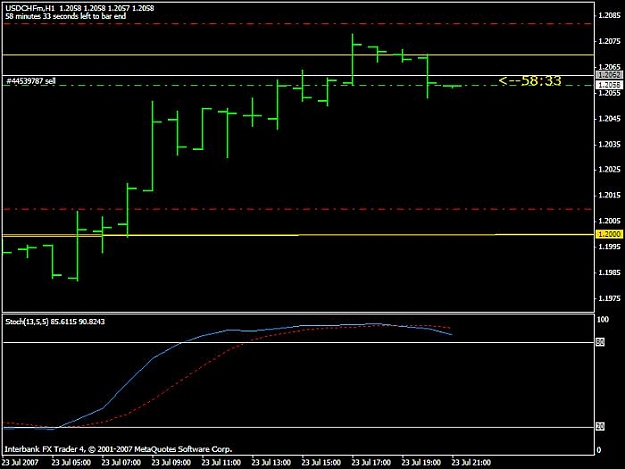This screenshot has width=625, height=469.
Task: Select the lower red dash-dot line near 1.2010
Action: click(299, 209)
